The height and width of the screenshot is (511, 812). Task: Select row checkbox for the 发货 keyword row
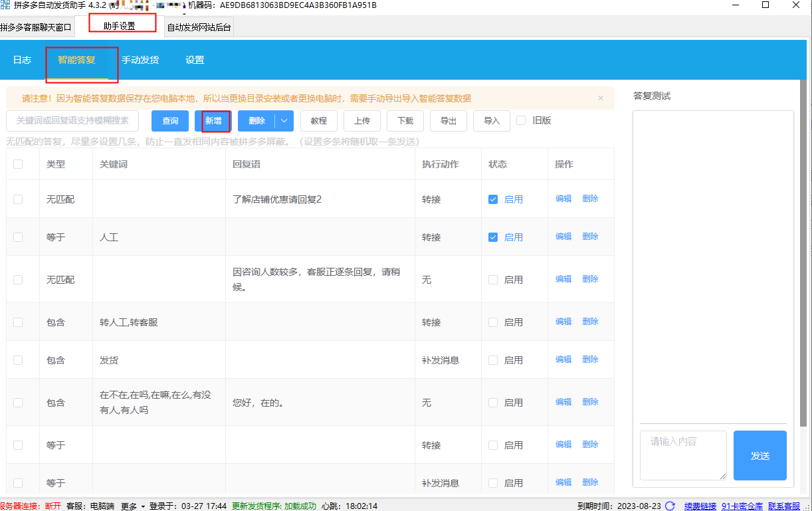point(18,360)
